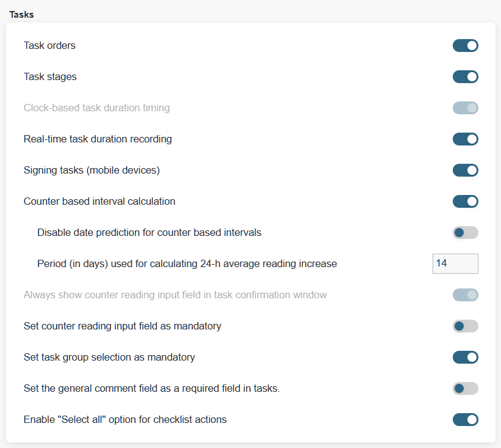Click the greyed Clock-based task duration timing toggle
Image resolution: width=501 pixels, height=448 pixels.
[x=465, y=108]
